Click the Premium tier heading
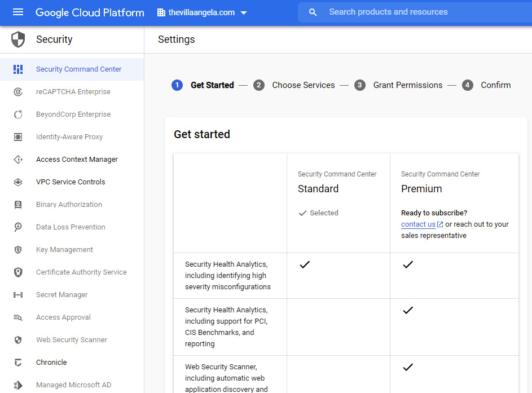 point(421,189)
